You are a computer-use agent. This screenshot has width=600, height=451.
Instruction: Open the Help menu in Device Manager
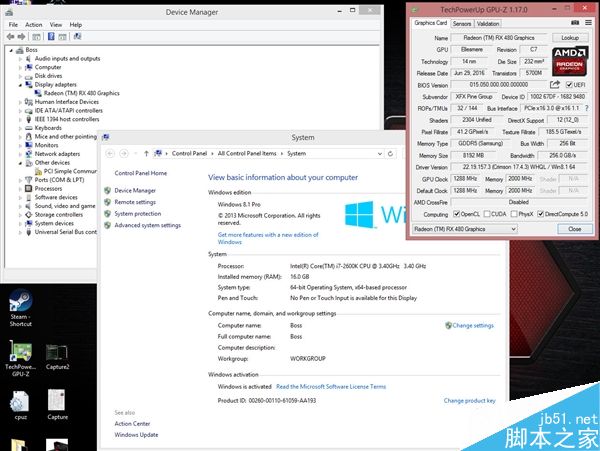[x=76, y=24]
